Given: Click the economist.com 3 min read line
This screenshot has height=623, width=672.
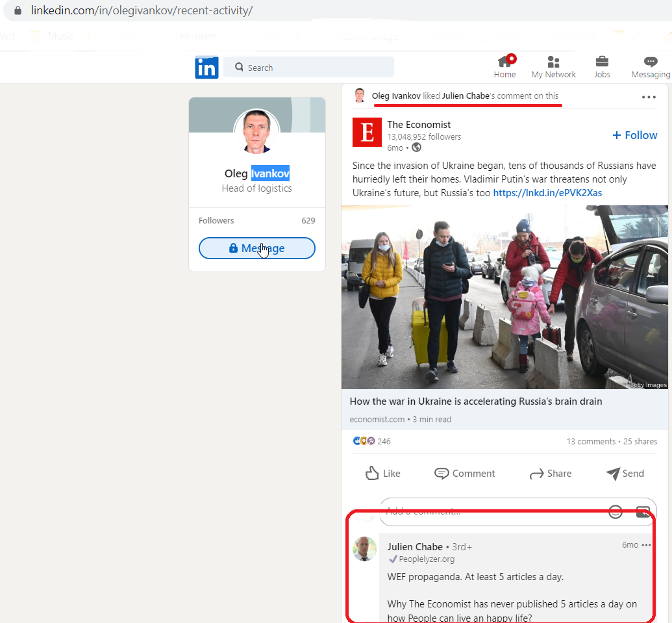Looking at the screenshot, I should pyautogui.click(x=401, y=419).
